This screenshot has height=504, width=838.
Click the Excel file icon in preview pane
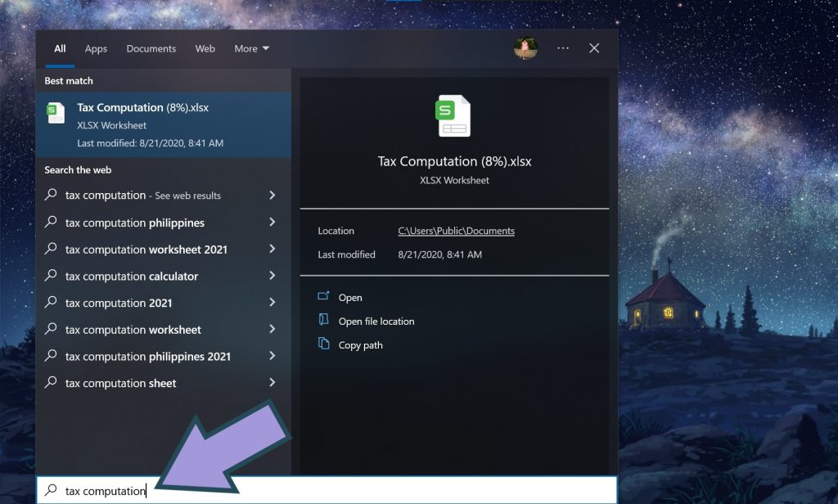click(x=454, y=115)
